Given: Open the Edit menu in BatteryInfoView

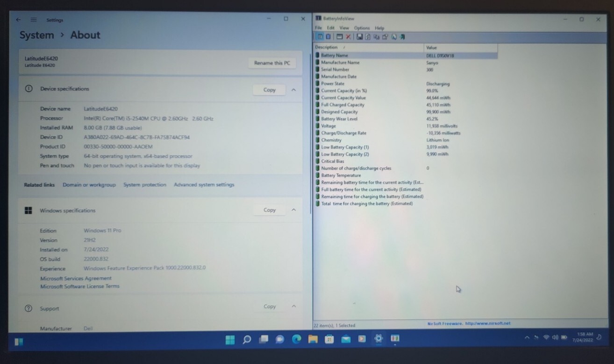Looking at the screenshot, I should click(x=330, y=28).
